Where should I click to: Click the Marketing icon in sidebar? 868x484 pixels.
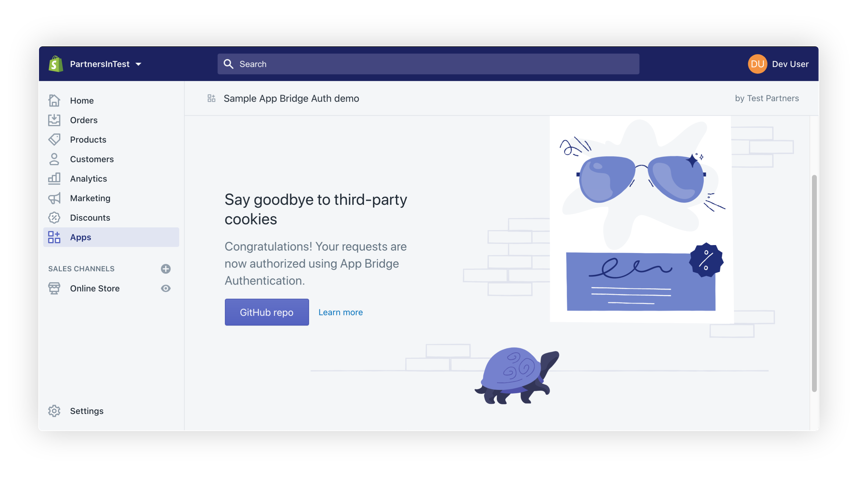[x=54, y=198]
